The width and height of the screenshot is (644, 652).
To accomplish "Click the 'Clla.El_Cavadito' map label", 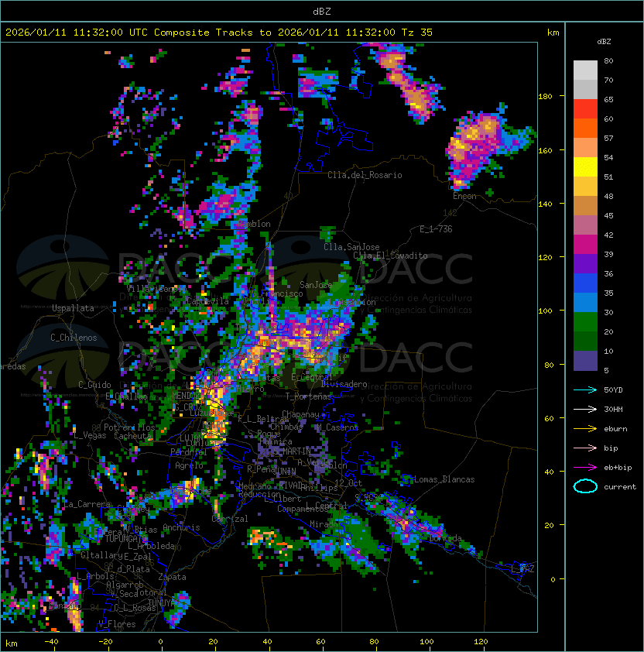I will (x=390, y=256).
